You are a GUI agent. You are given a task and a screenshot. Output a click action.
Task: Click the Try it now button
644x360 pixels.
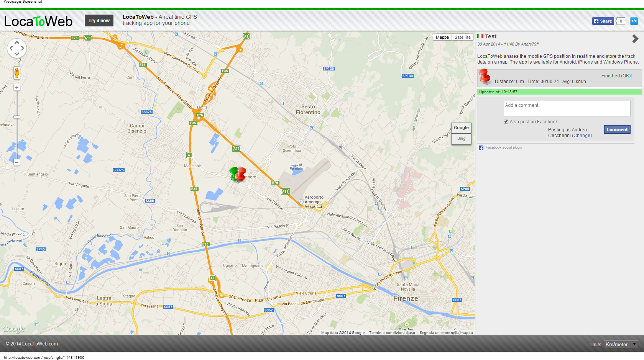coord(99,21)
